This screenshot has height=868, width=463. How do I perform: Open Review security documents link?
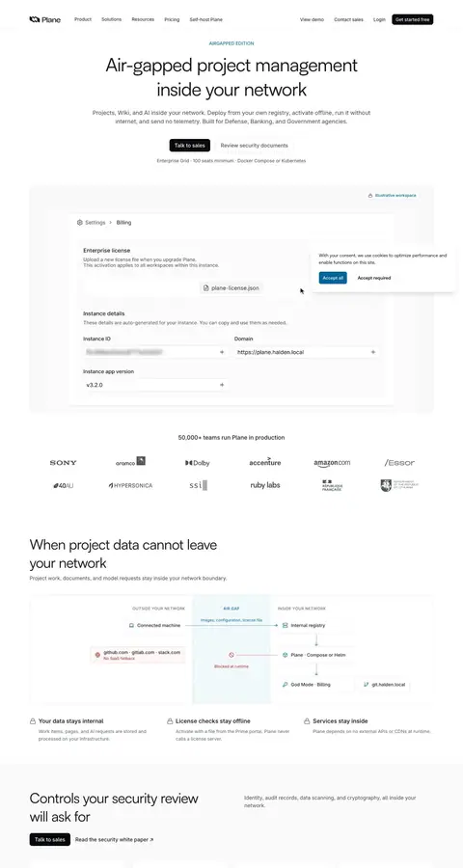(255, 146)
